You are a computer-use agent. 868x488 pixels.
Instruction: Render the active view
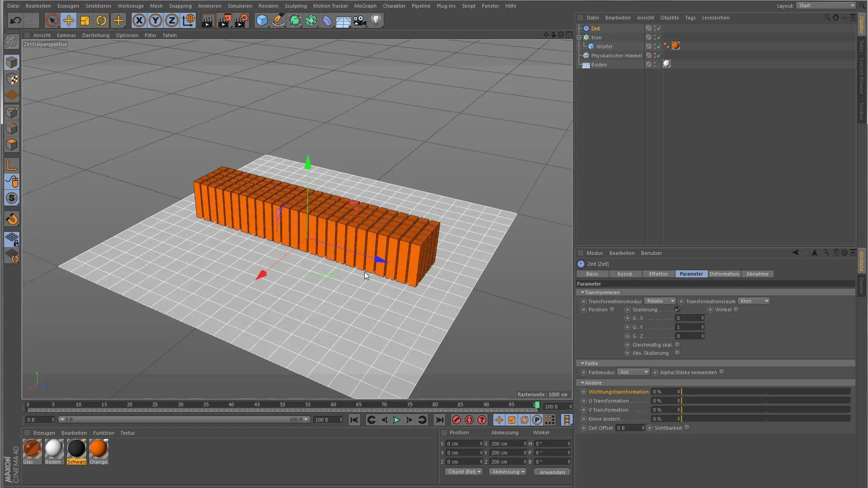coord(208,20)
